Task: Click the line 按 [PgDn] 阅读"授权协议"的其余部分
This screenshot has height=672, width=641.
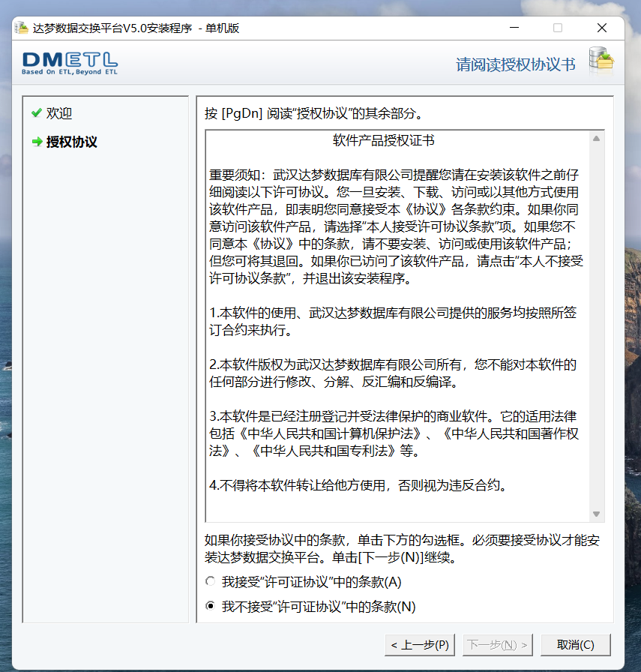Action: pyautogui.click(x=314, y=113)
